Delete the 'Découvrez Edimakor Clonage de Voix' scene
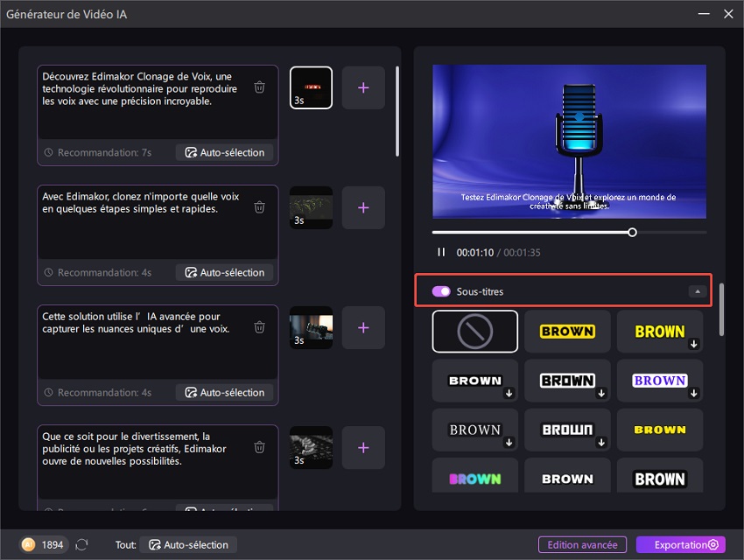The image size is (744, 560). tap(259, 87)
